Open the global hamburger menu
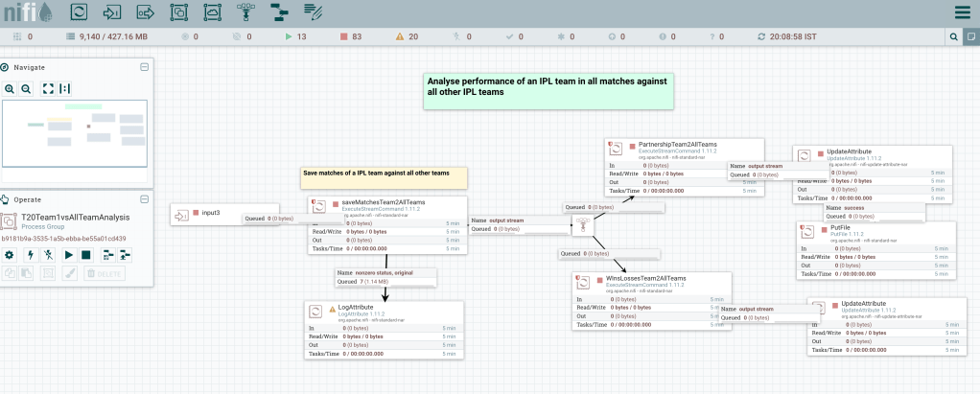The image size is (980, 394). point(962,12)
